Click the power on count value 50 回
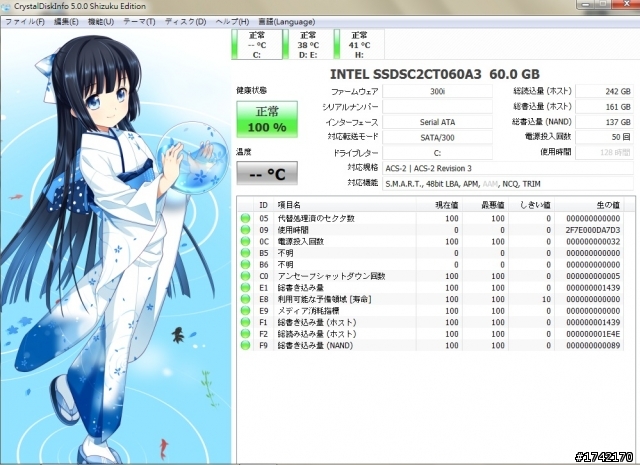The image size is (640, 465). pyautogui.click(x=604, y=138)
